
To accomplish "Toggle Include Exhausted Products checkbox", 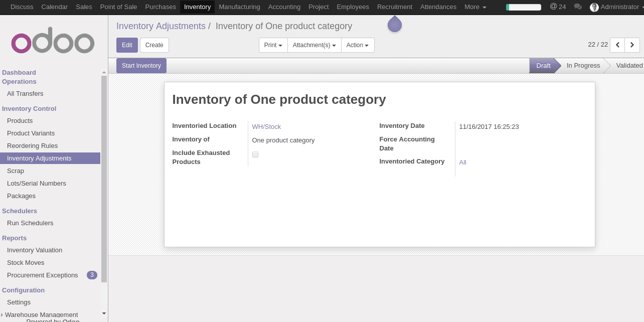I will tap(255, 154).
